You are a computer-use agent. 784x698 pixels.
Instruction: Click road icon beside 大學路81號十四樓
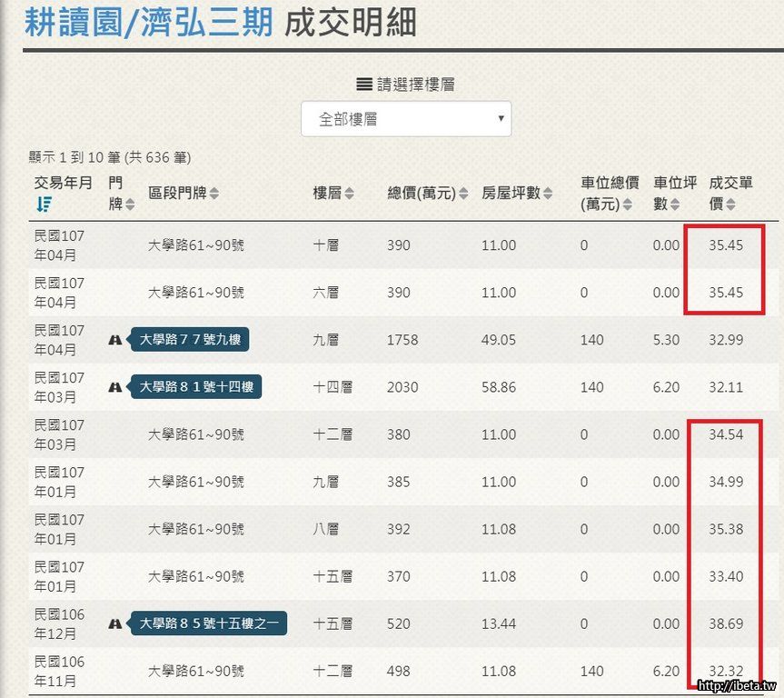pyautogui.click(x=115, y=387)
